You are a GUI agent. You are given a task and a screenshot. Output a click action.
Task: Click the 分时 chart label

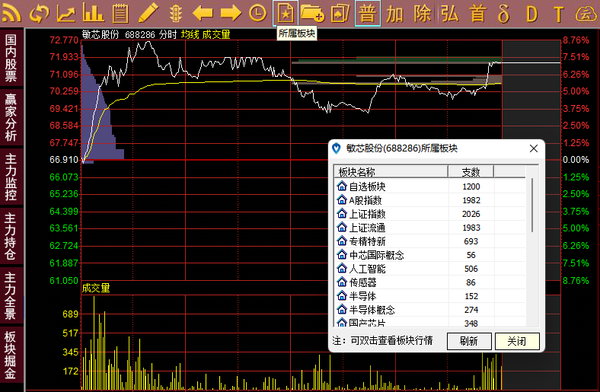(x=168, y=35)
